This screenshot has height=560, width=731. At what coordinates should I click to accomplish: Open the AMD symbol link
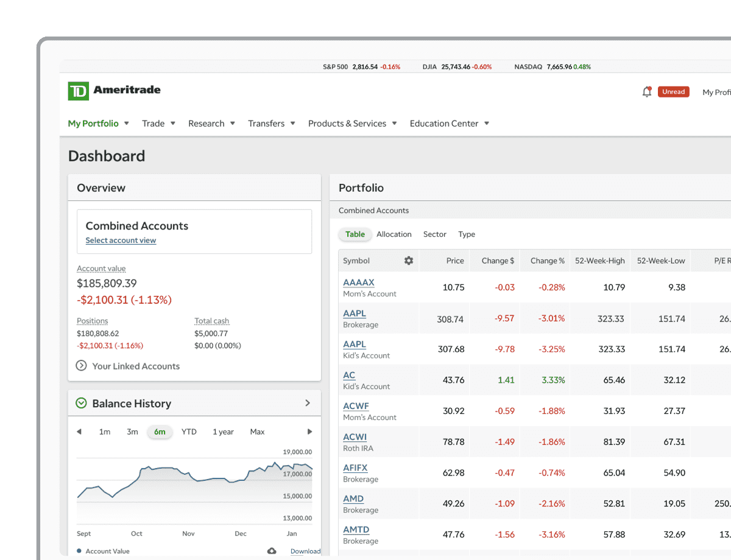click(353, 499)
